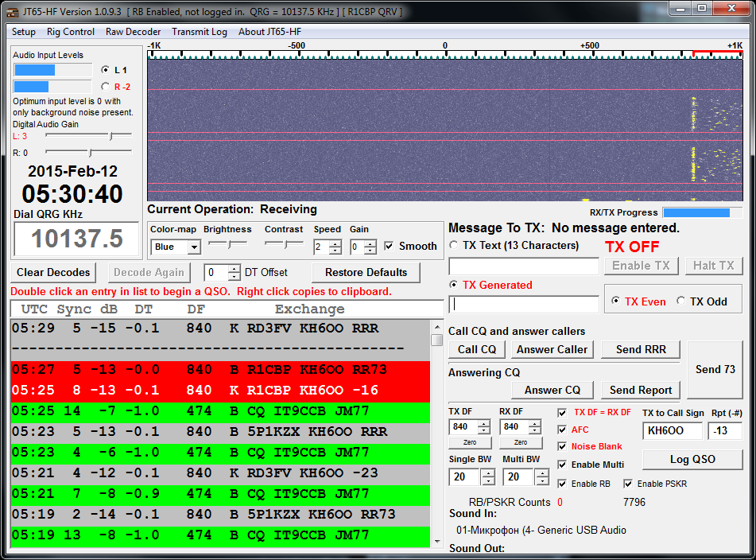
Task: Select decode row CQ IT9CCB at 05:23
Action: tap(223, 452)
